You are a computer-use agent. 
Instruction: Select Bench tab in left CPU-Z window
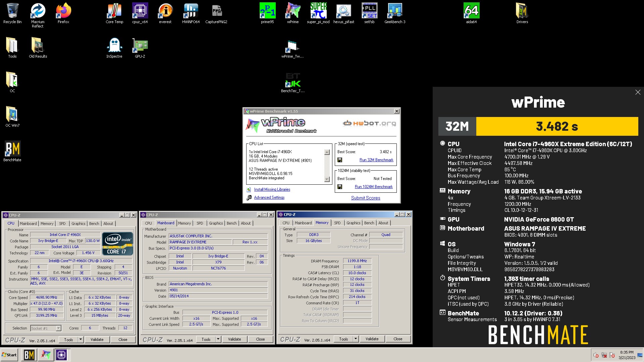tap(94, 224)
